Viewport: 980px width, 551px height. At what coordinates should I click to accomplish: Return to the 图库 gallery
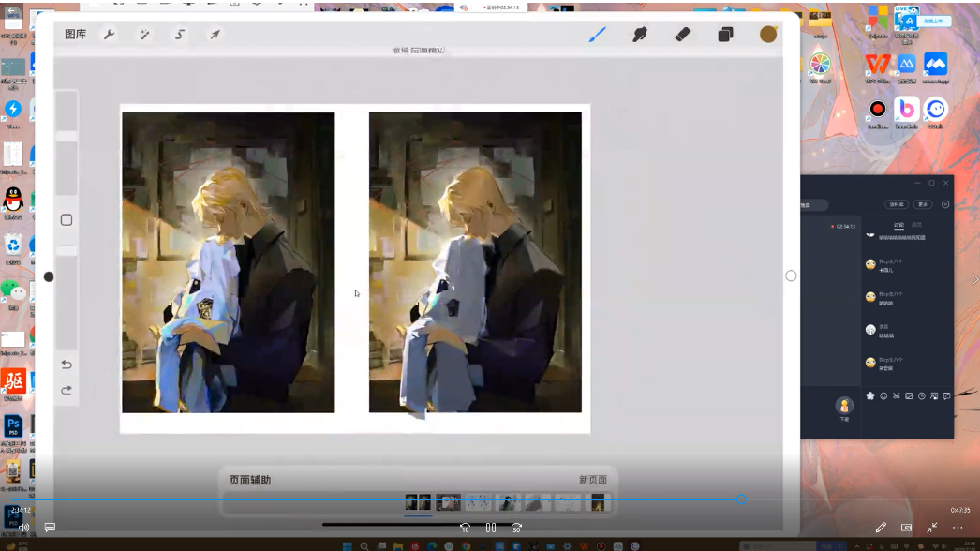point(76,35)
